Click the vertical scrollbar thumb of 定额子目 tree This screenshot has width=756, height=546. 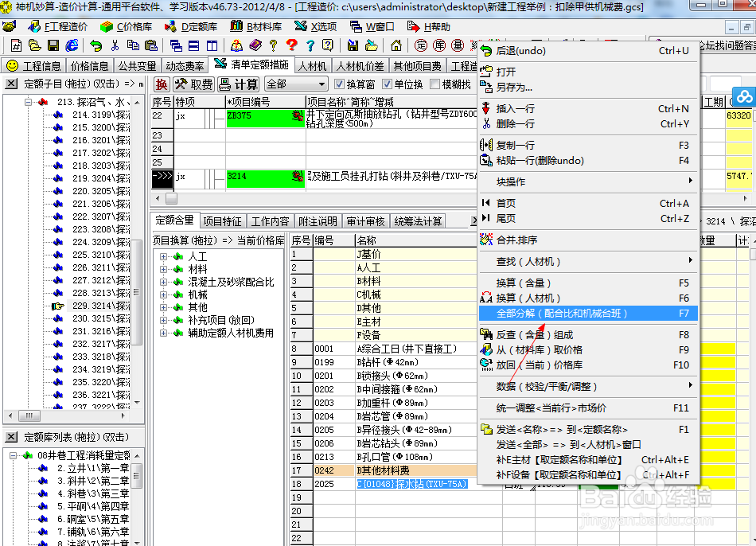137,292
